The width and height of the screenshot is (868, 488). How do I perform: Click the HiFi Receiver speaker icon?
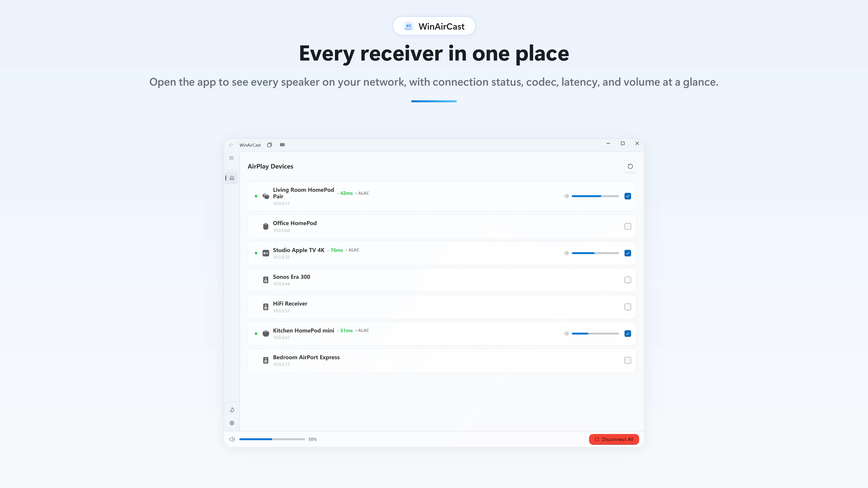266,307
